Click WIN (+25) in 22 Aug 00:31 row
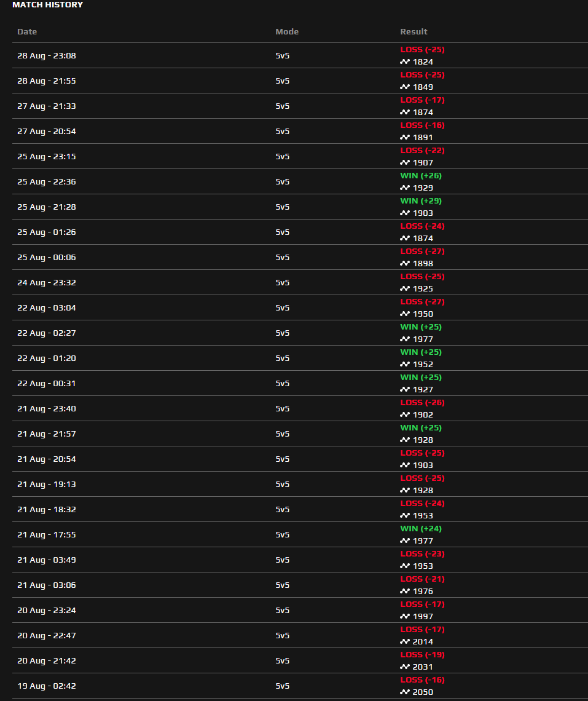Image resolution: width=588 pixels, height=701 pixels. click(x=421, y=378)
